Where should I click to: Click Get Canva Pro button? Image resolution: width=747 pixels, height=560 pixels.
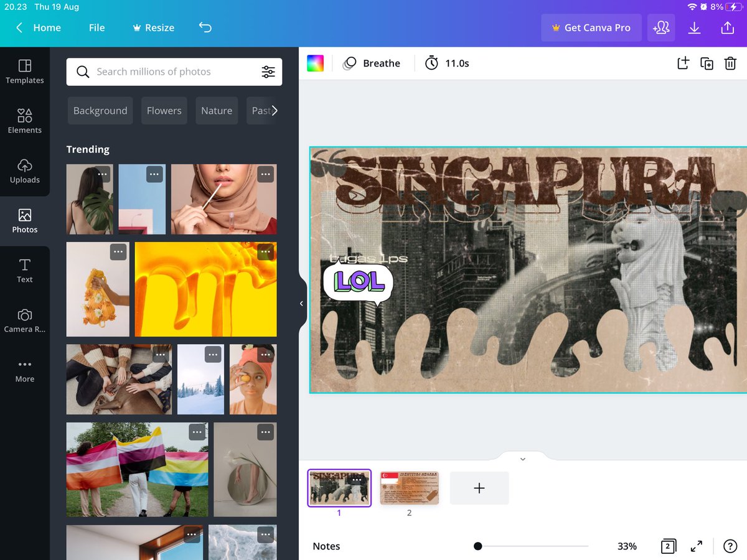coord(591,27)
